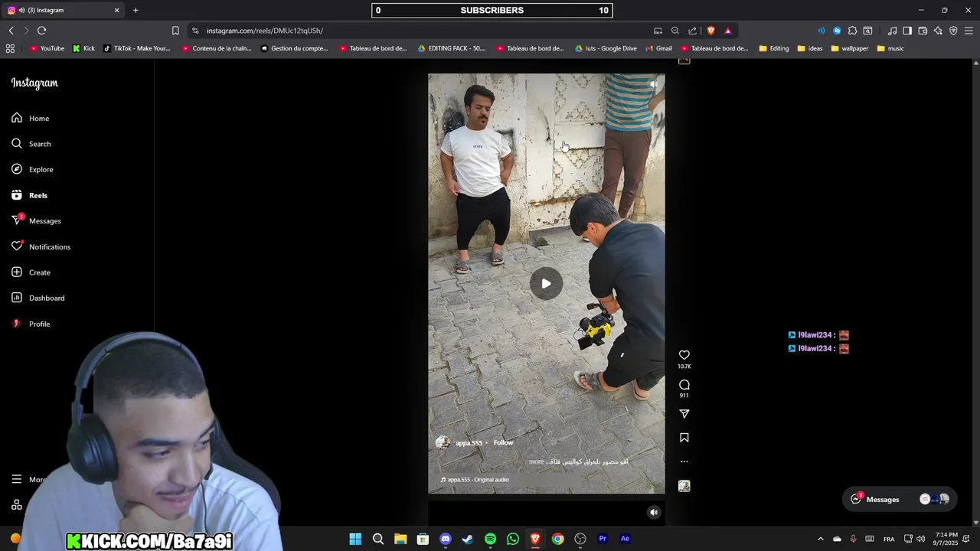Save the reel with bookmark icon
This screenshot has width=980, height=551.
coord(684,438)
